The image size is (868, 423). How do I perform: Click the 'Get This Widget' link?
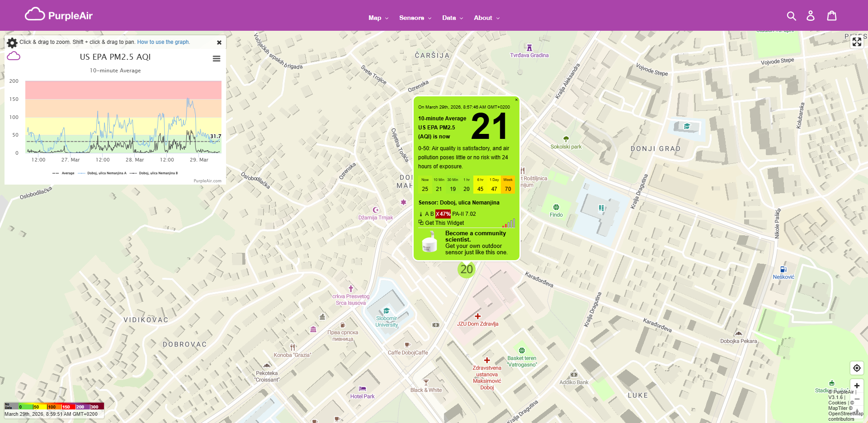443,223
